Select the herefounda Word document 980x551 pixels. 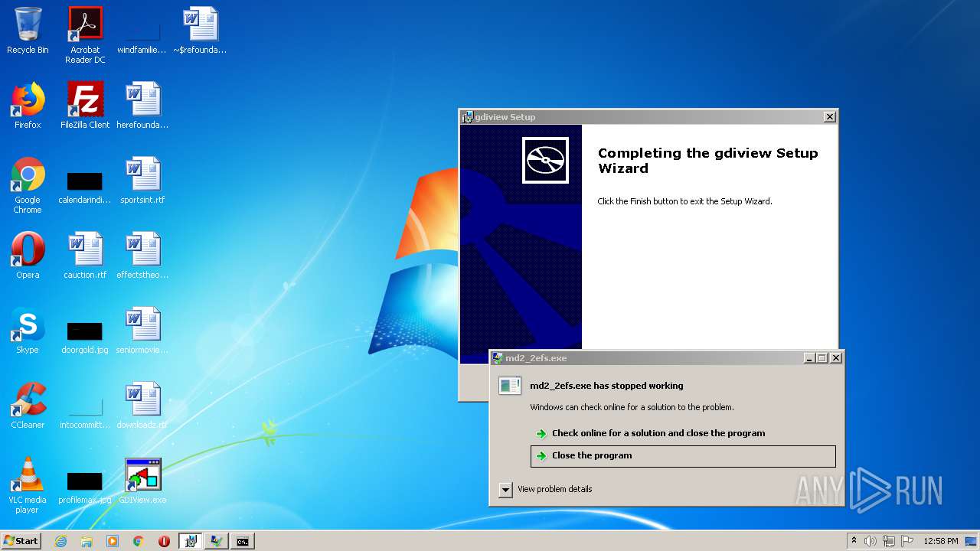click(x=142, y=106)
